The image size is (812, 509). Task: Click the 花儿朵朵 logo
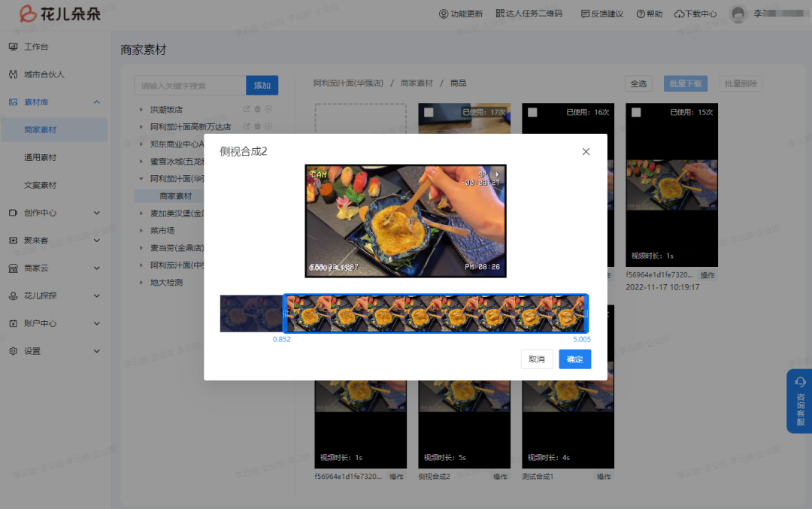[60, 14]
